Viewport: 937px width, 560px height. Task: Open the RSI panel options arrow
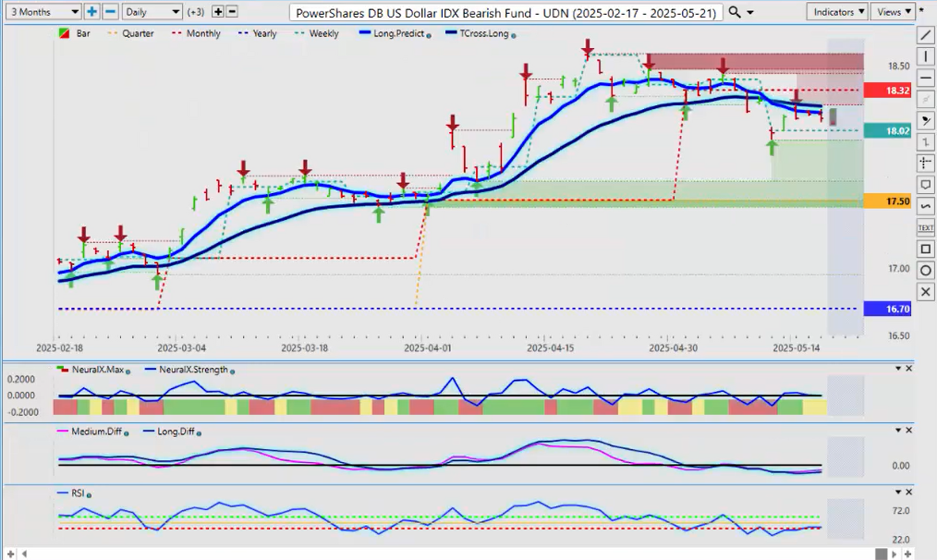tap(897, 492)
